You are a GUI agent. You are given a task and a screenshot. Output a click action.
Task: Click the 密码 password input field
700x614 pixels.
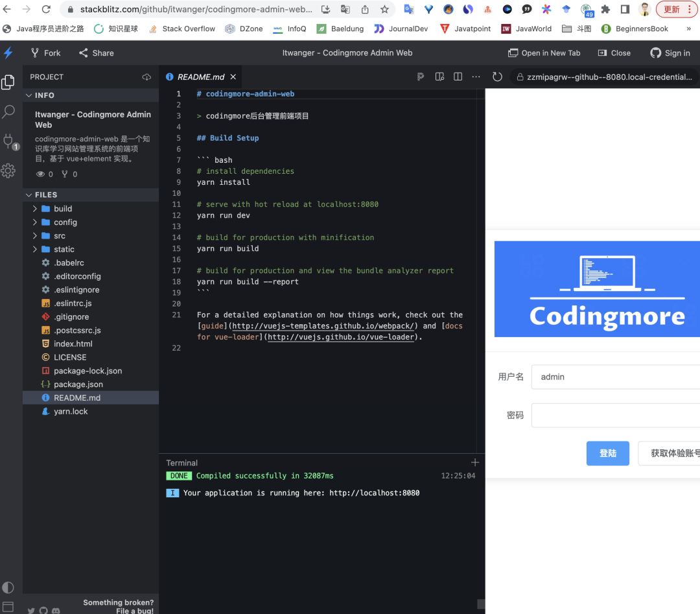(616, 416)
